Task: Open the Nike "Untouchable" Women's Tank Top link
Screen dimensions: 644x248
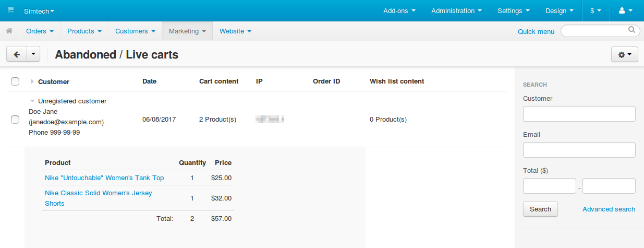Action: (x=104, y=178)
